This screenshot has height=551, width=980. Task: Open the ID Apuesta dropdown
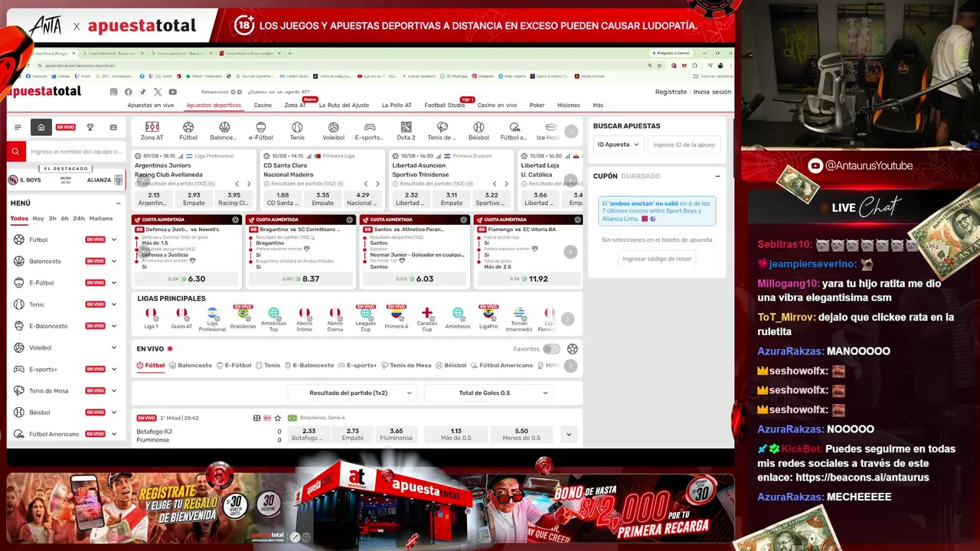(617, 144)
